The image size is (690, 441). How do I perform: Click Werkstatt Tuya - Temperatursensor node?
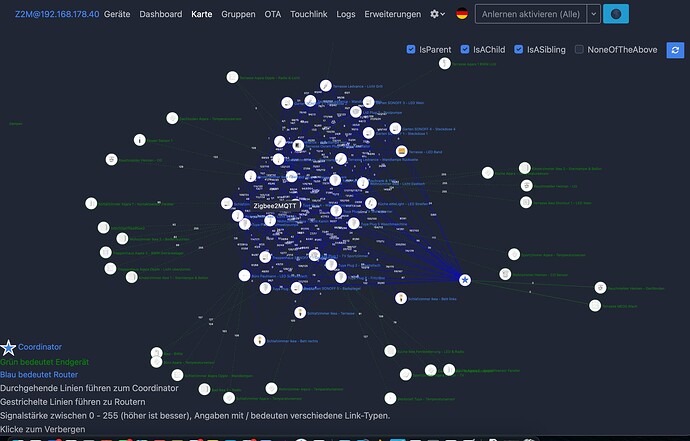click(x=390, y=398)
